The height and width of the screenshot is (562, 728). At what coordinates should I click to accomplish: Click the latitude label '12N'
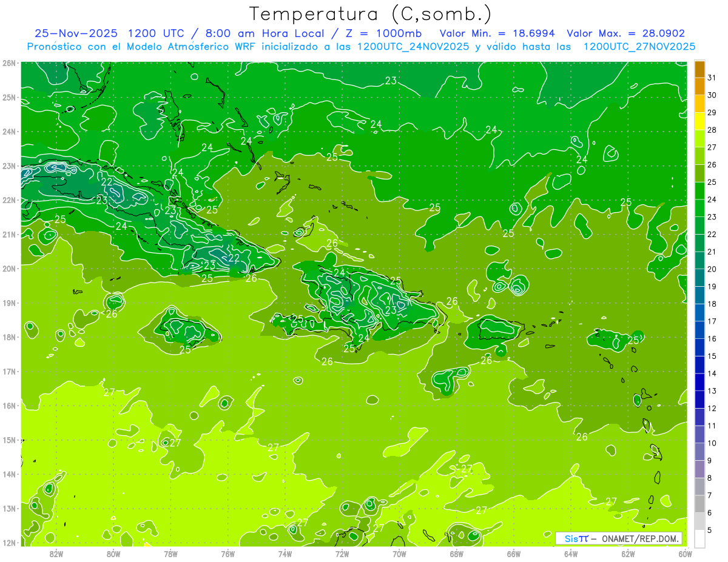coord(9,543)
